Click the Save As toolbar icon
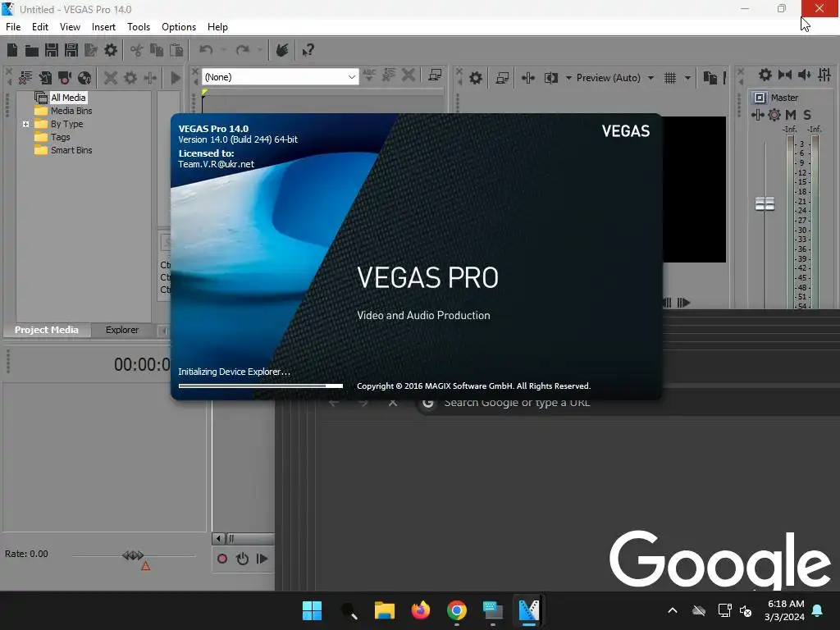Image resolution: width=840 pixels, height=630 pixels. point(71,50)
